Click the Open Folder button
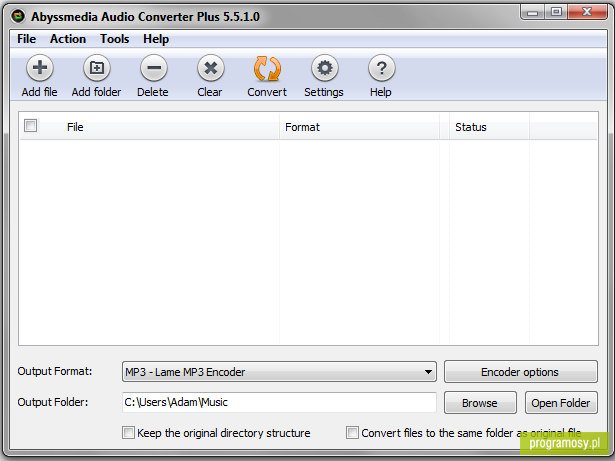The image size is (615, 461). coord(561,403)
